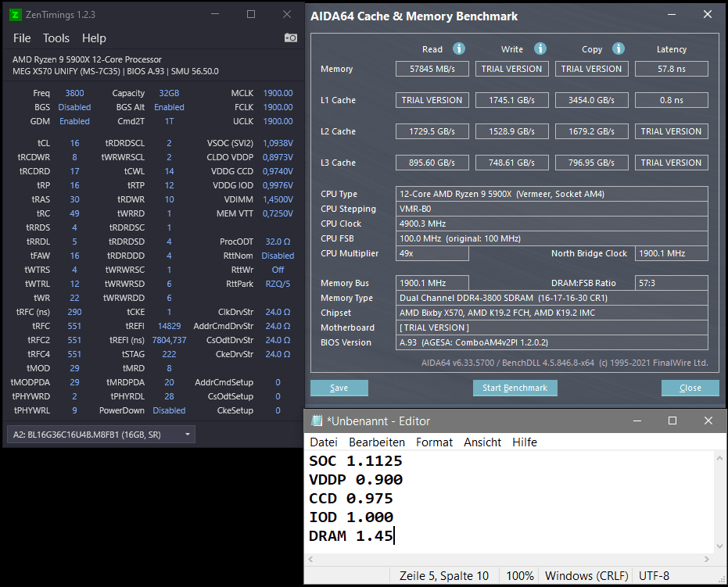Image resolution: width=728 pixels, height=587 pixels.
Task: Click Freq value 3800 in ZenTimings
Action: (74, 93)
